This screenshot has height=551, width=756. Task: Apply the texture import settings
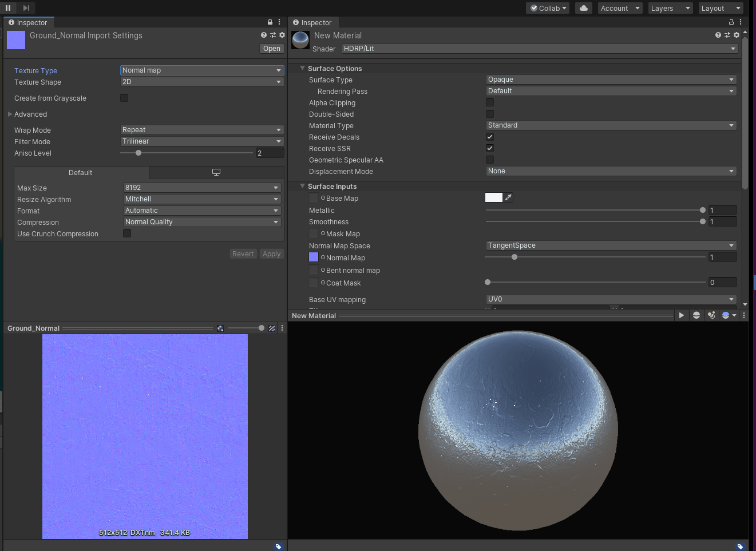coord(271,253)
